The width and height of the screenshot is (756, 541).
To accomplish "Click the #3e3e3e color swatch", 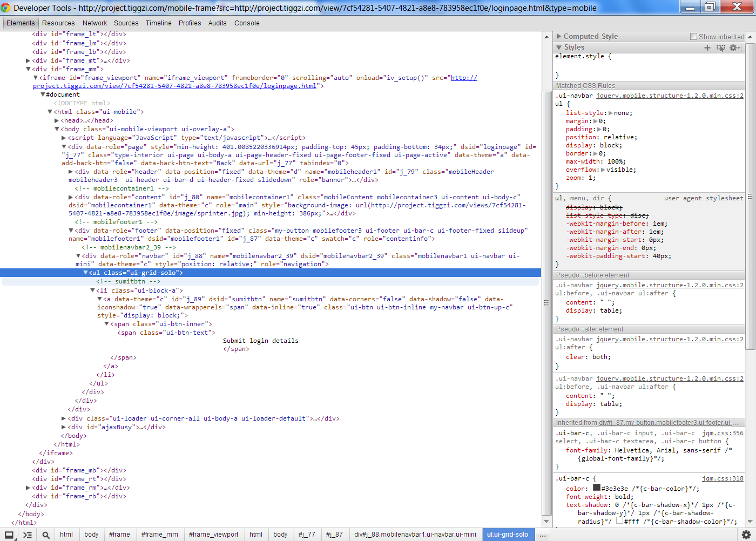I will click(x=597, y=488).
